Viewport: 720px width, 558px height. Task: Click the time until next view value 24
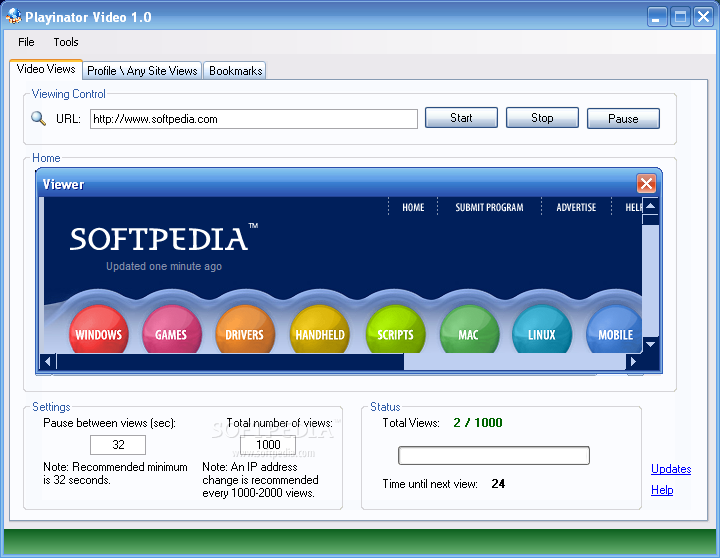click(x=498, y=484)
